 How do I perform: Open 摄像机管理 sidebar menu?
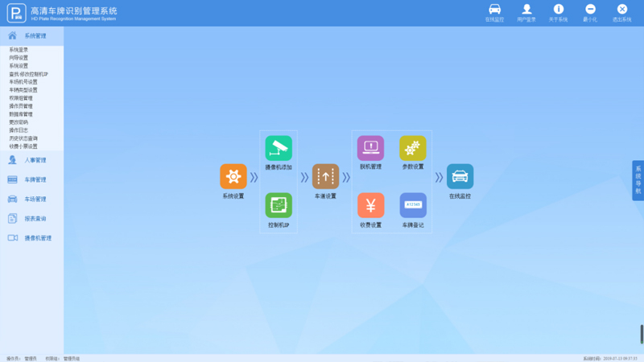pos(32,238)
